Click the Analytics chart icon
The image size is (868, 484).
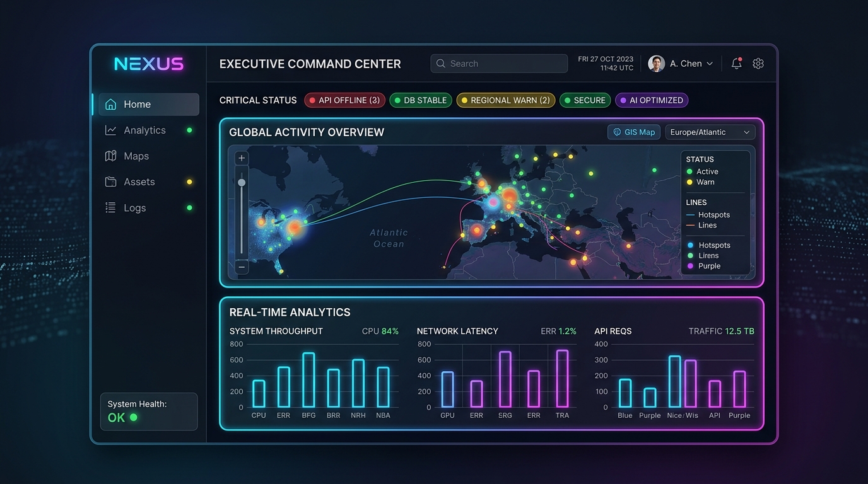111,130
